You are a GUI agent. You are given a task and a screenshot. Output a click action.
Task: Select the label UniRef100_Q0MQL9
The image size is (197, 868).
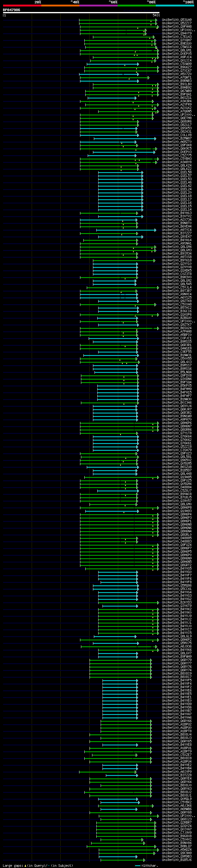(177, 799)
